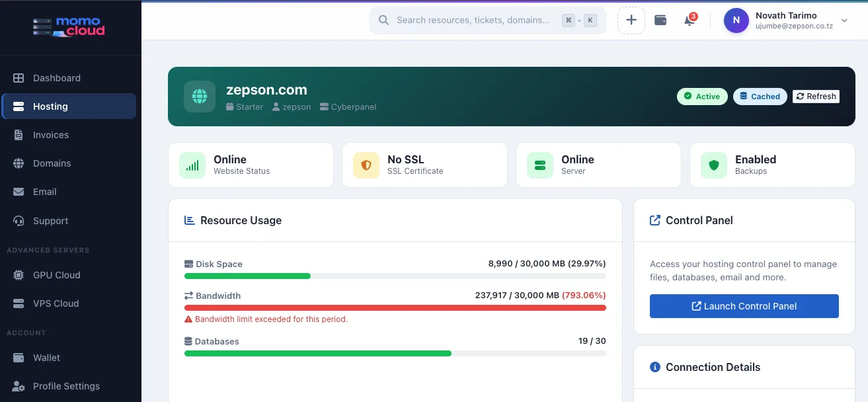The width and height of the screenshot is (868, 402).
Task: Click the Launch Control Panel button
Action: [744, 306]
